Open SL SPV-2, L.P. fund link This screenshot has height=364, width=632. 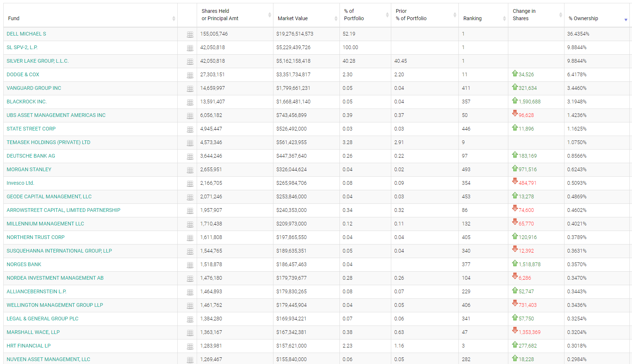tap(22, 47)
